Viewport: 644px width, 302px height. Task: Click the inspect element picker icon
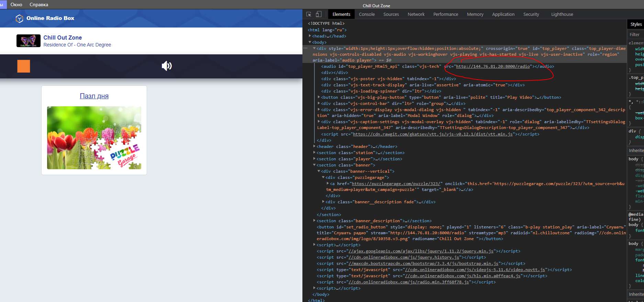tap(309, 14)
